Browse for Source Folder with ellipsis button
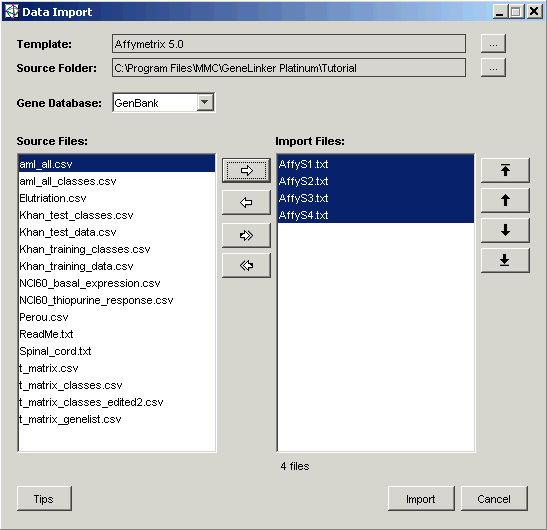Viewport: 547px width, 530px height. click(493, 67)
